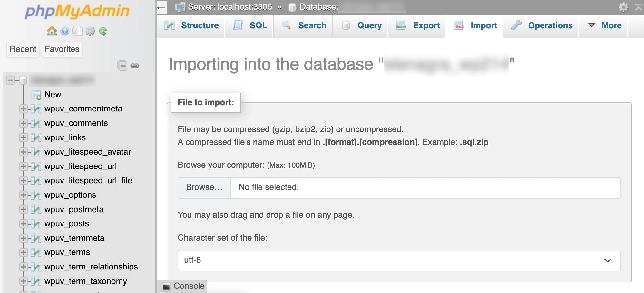Collapse the database node in the tree
The image size is (644, 293).
tap(10, 80)
